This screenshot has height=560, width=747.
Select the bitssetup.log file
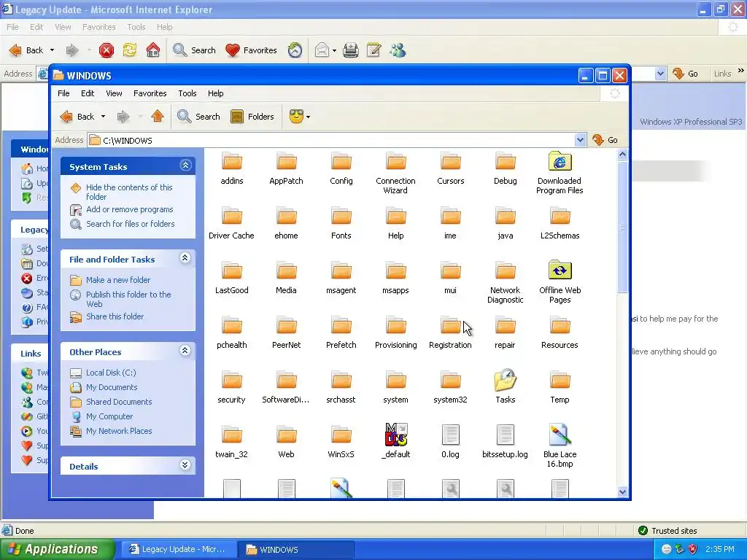coord(505,442)
